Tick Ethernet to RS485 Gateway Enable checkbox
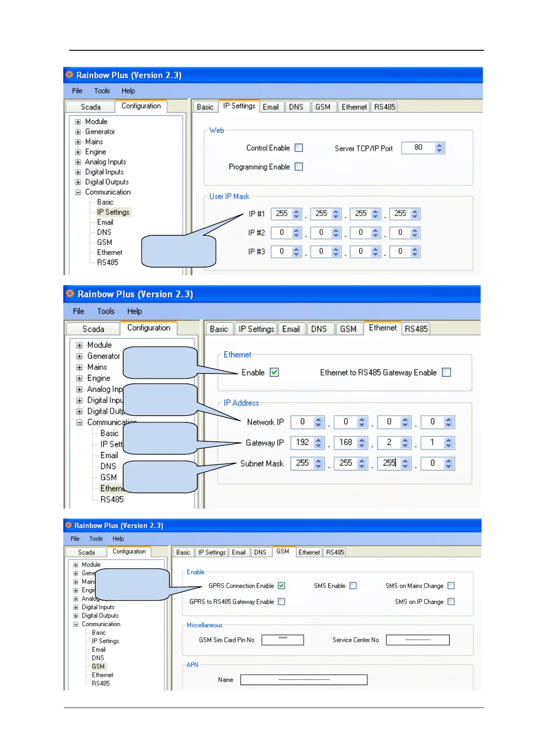 click(447, 372)
